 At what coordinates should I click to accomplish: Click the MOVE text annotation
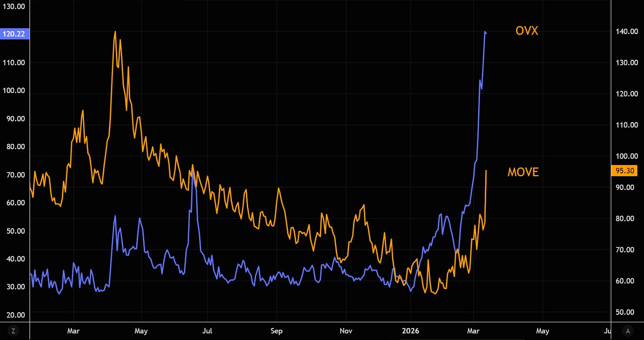click(x=523, y=172)
